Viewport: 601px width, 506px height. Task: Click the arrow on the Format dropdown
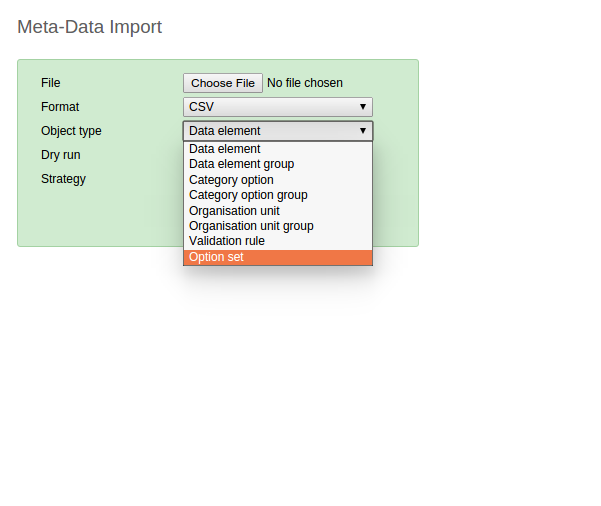pos(362,107)
